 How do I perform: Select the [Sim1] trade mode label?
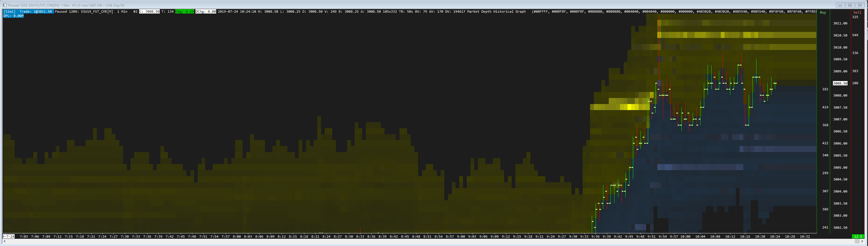9,11
